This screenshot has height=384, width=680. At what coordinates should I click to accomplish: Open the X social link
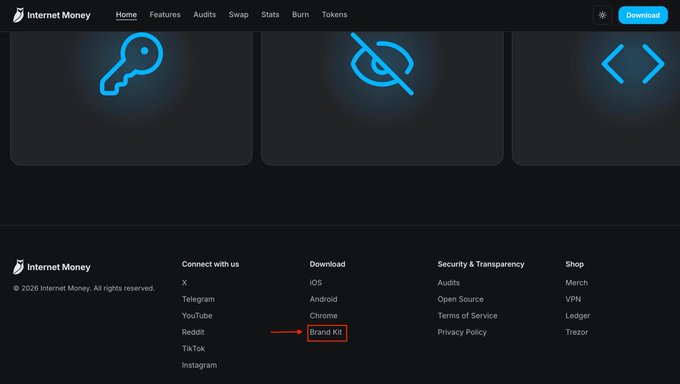tap(184, 283)
